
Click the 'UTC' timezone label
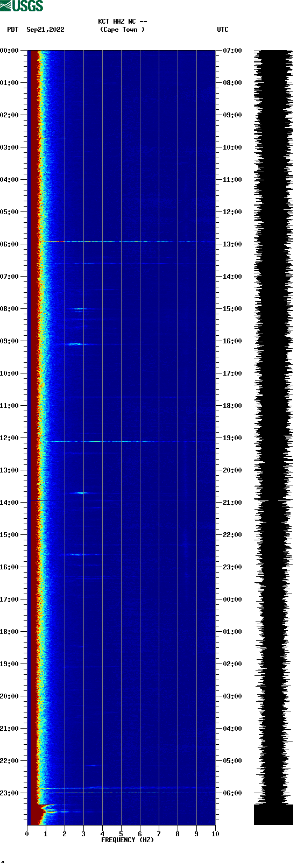(x=223, y=30)
